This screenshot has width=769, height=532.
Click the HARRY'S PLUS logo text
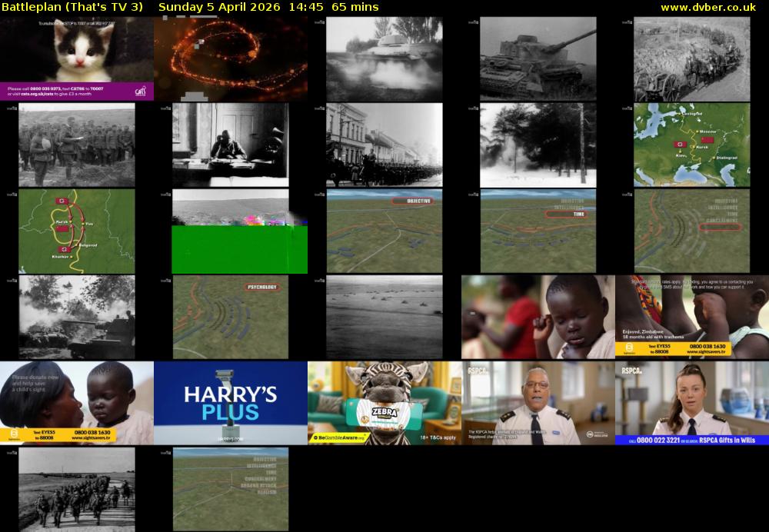(231, 404)
